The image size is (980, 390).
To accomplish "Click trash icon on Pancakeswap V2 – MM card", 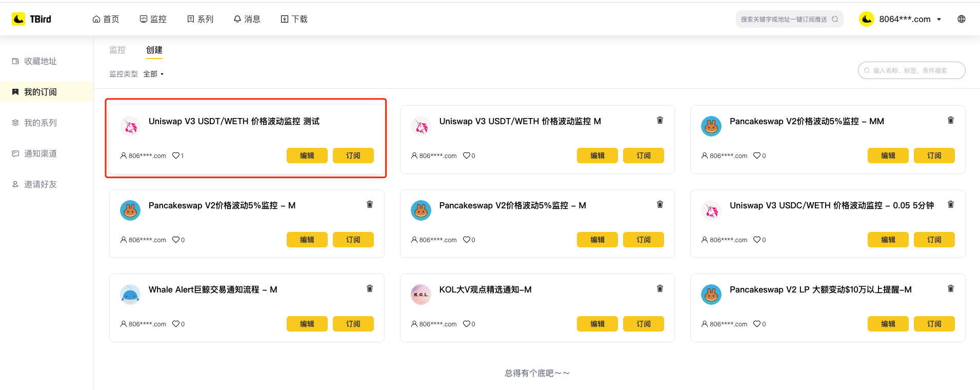I will (x=950, y=120).
